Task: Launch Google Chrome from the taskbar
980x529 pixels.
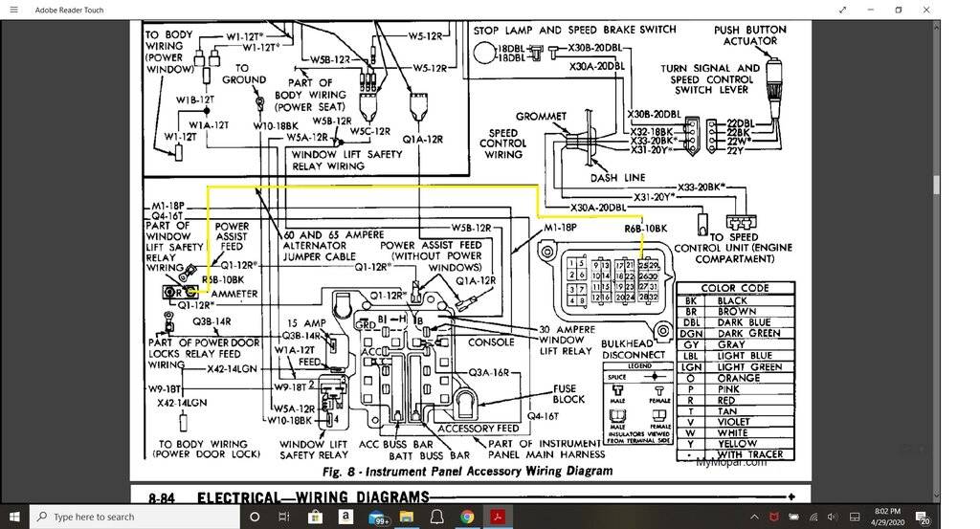Action: pyautogui.click(x=466, y=517)
